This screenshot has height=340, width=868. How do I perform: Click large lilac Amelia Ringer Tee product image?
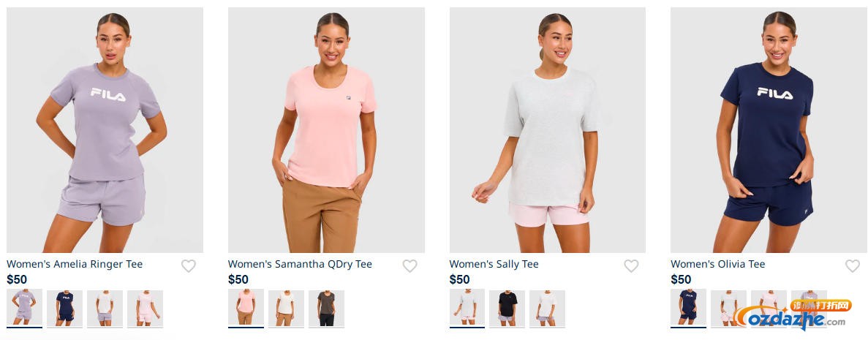(105, 130)
